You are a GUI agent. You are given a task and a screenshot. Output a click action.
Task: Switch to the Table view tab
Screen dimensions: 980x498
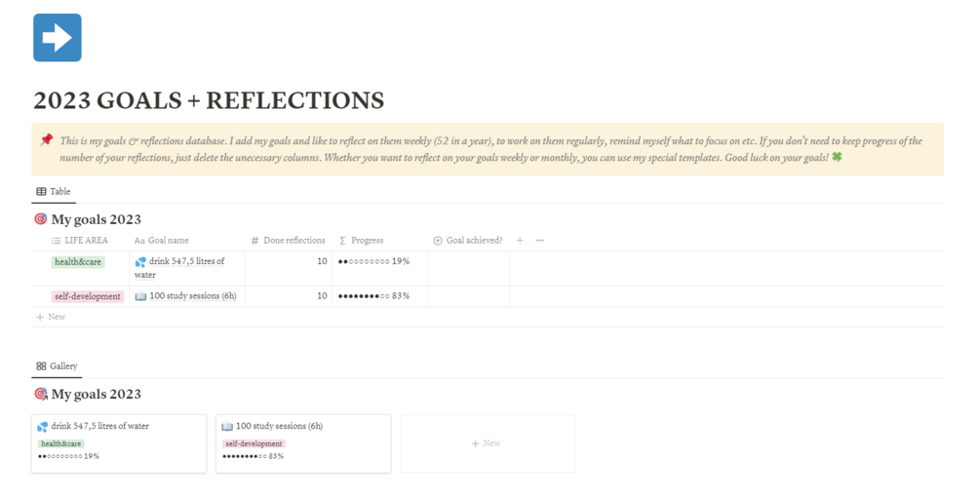coord(54,192)
